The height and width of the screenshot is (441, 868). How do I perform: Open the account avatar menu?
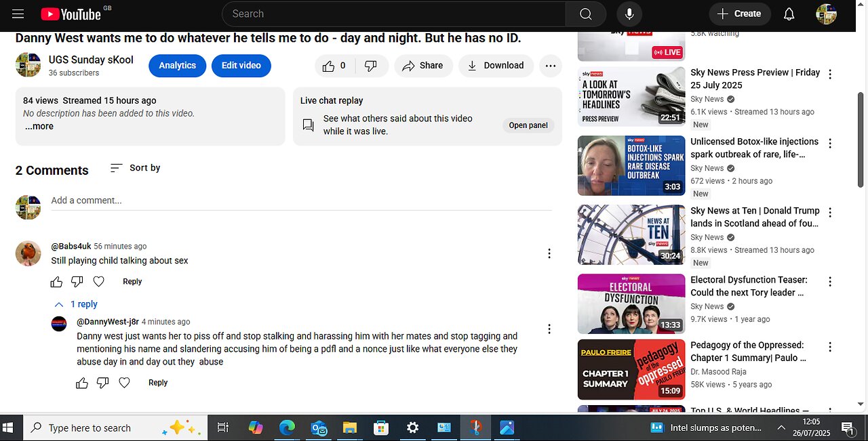[x=826, y=14]
